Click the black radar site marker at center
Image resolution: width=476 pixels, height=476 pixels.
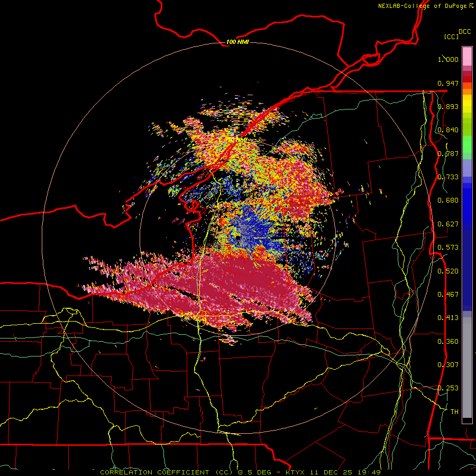tap(237, 239)
